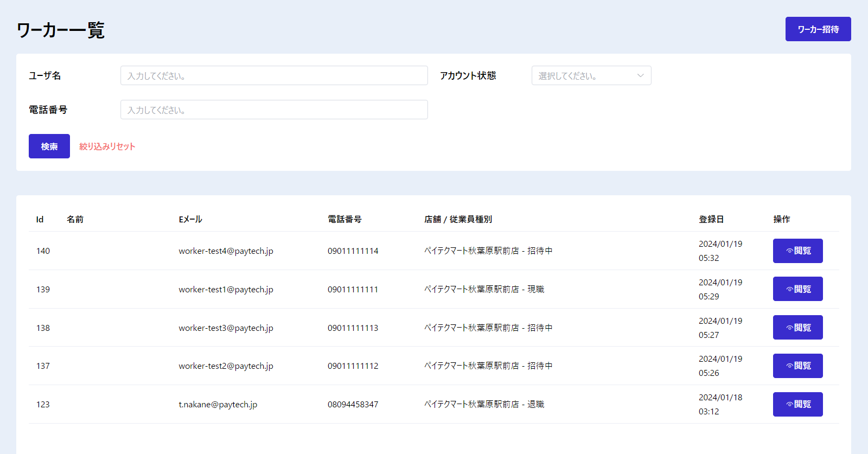Click the 退職 store entry for Id 123
Screen dimensions: 868x454
point(484,405)
